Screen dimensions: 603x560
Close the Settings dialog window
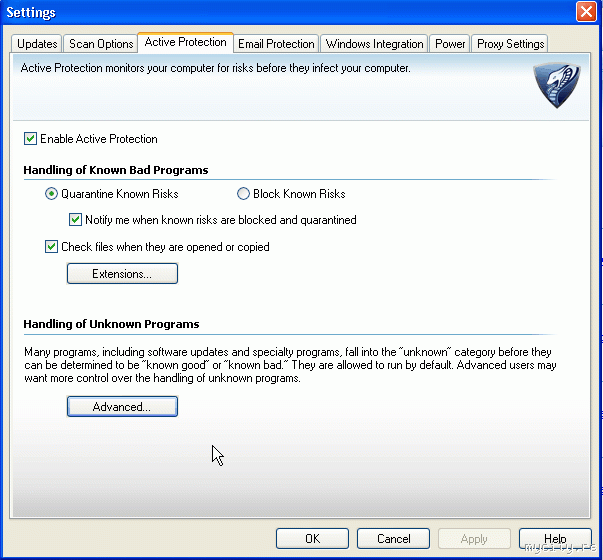pos(588,12)
